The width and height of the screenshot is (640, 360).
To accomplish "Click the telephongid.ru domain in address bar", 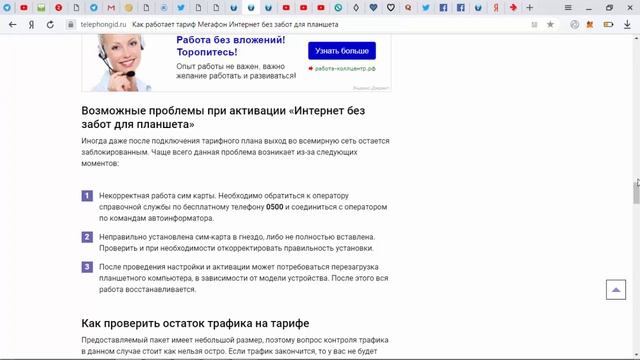I will tap(103, 24).
